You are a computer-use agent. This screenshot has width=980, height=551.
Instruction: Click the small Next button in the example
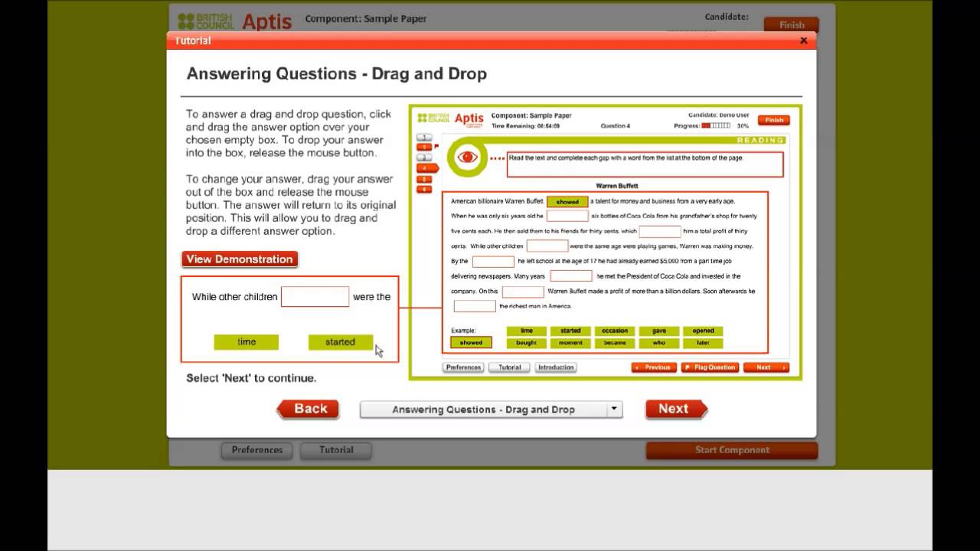coord(766,367)
